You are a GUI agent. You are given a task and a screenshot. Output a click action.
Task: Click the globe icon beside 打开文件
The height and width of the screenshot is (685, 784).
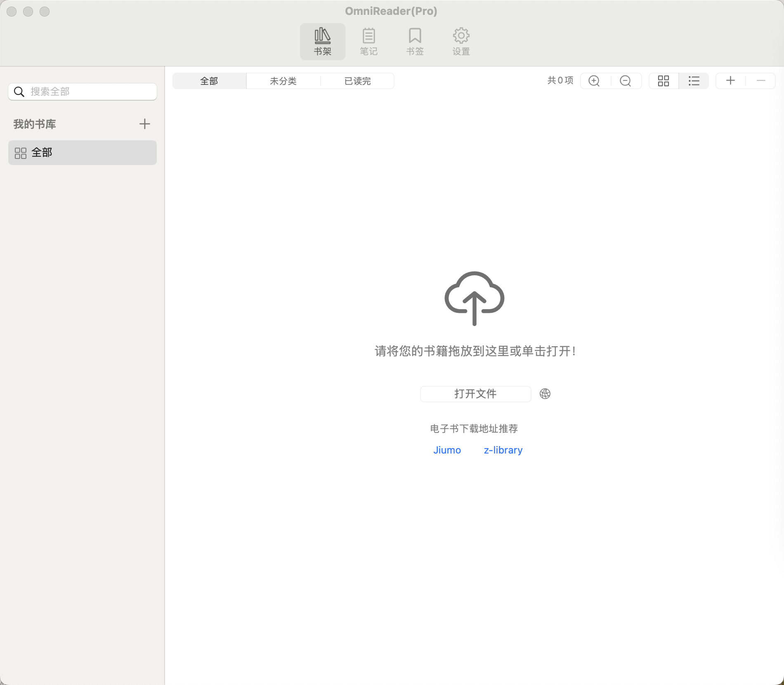[x=545, y=394]
